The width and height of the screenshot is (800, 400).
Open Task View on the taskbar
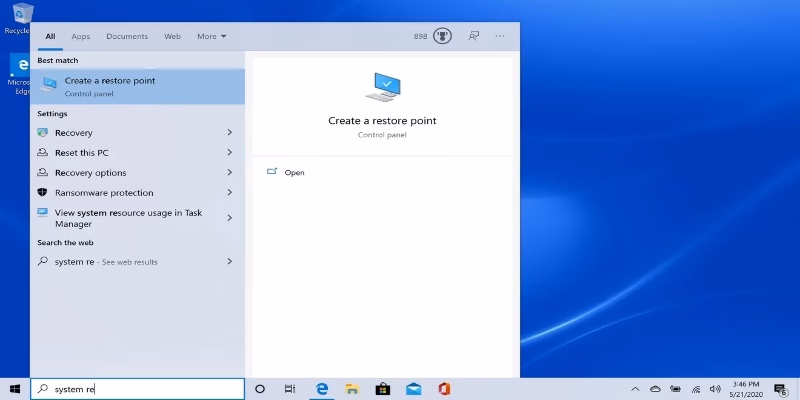pyautogui.click(x=290, y=389)
